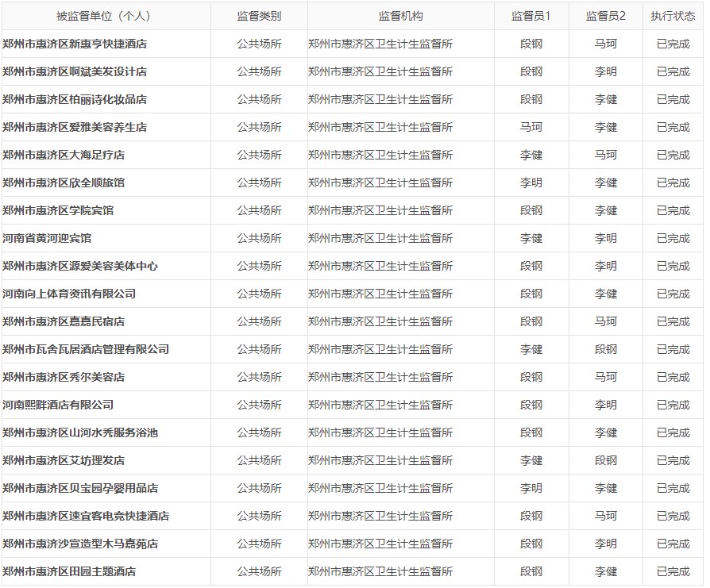The image size is (710, 588).
Task: Click the 监督类别 column header
Action: 259,17
